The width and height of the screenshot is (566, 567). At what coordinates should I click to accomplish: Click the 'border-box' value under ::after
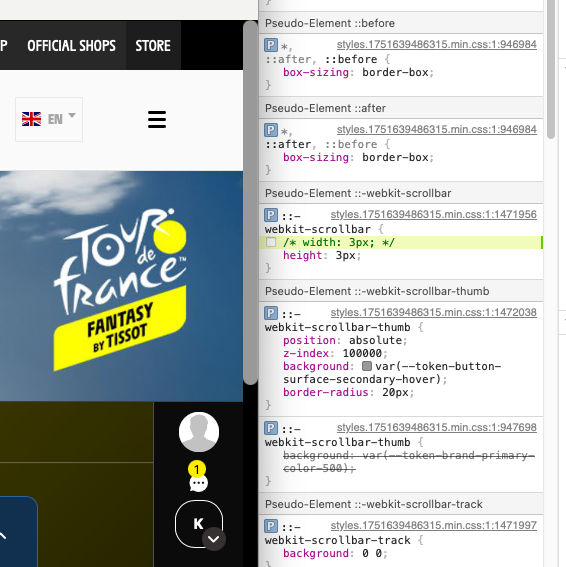[395, 158]
